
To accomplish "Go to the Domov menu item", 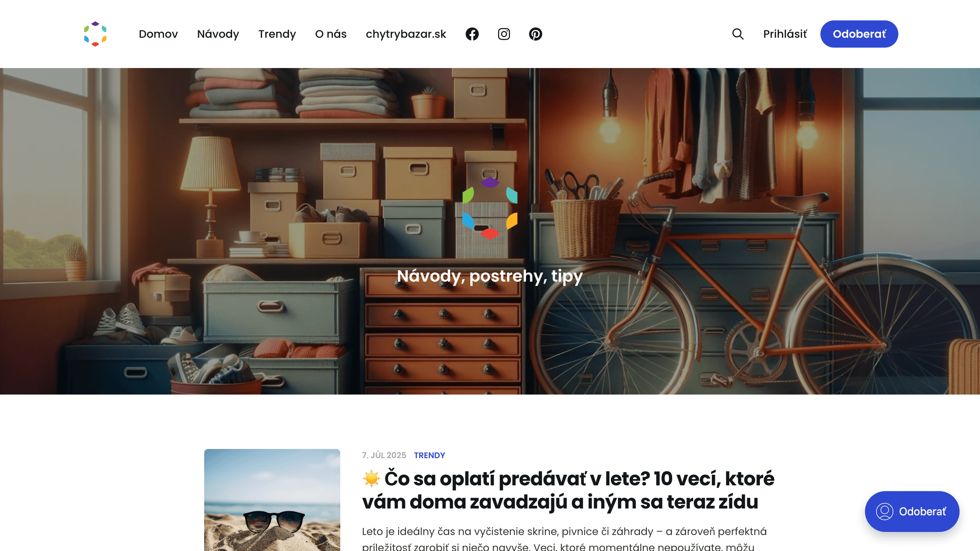I will point(158,34).
